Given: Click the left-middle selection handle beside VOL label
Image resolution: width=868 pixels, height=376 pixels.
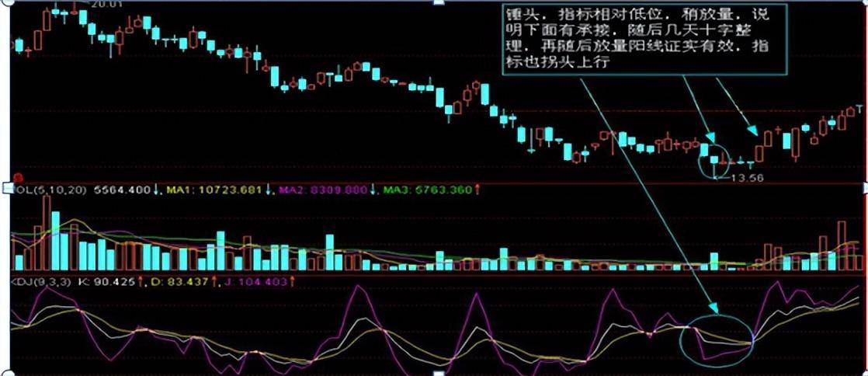Looking at the screenshot, I should click(7, 187).
